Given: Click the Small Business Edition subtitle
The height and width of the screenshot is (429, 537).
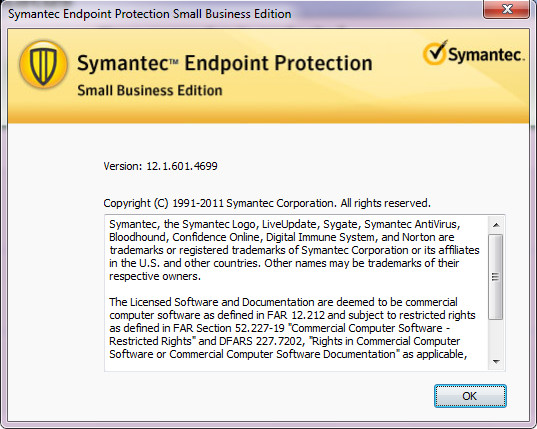Looking at the screenshot, I should tap(150, 90).
